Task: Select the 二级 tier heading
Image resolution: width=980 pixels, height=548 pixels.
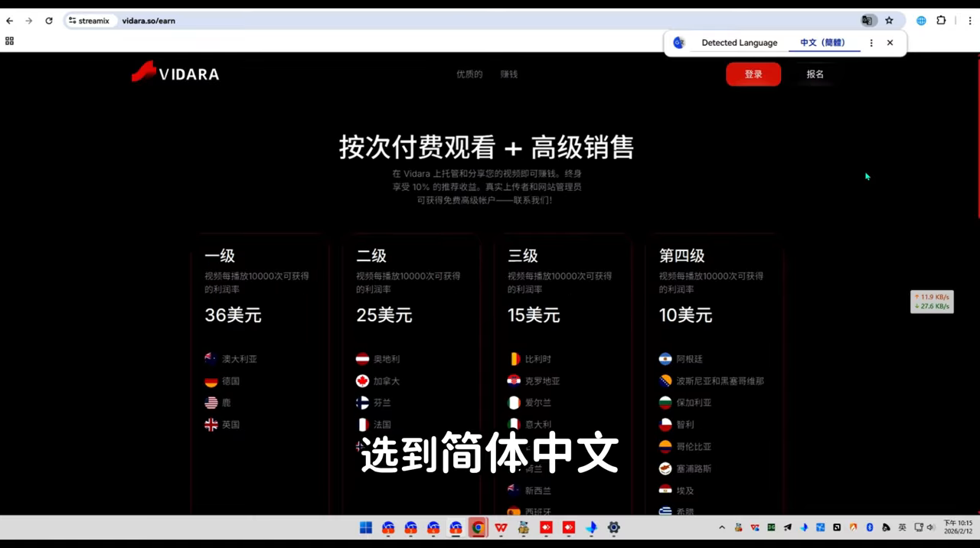Action: [371, 256]
